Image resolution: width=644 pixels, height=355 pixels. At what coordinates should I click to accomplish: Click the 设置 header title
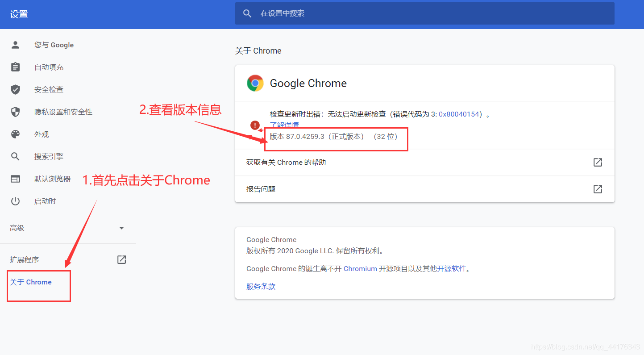[19, 14]
